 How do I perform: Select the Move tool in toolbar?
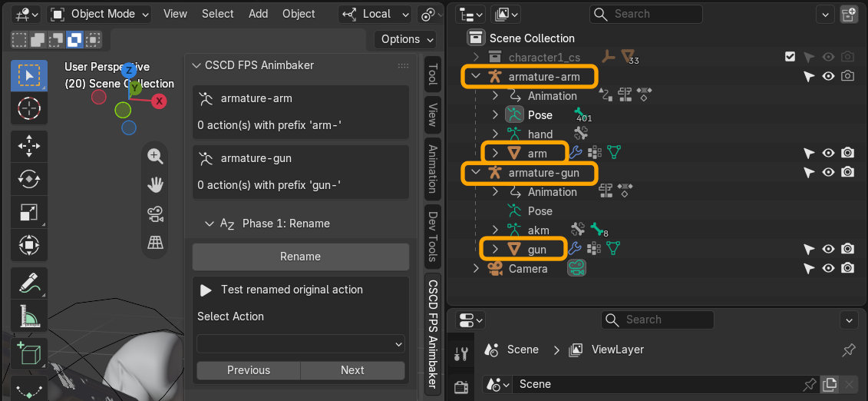[29, 146]
